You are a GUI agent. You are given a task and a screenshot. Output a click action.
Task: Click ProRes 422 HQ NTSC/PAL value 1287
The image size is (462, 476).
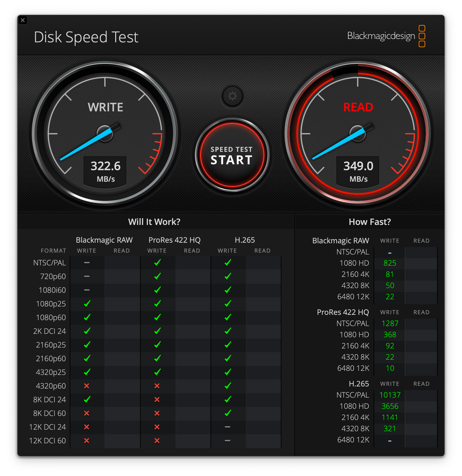(x=390, y=324)
